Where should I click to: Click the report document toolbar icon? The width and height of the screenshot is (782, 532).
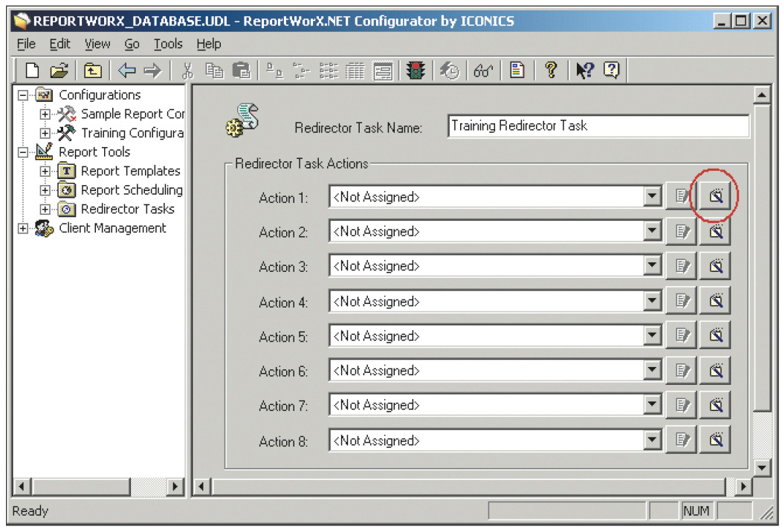pyautogui.click(x=517, y=71)
